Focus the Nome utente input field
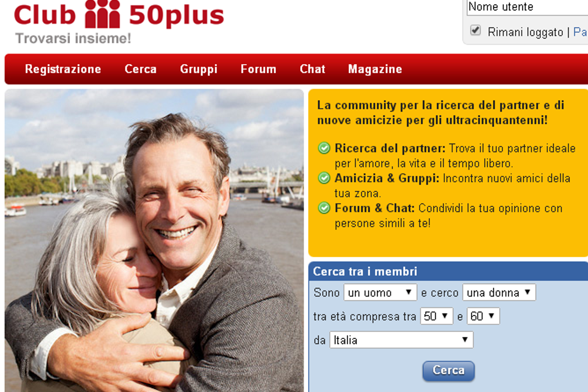The width and height of the screenshot is (588, 392). pyautogui.click(x=527, y=7)
